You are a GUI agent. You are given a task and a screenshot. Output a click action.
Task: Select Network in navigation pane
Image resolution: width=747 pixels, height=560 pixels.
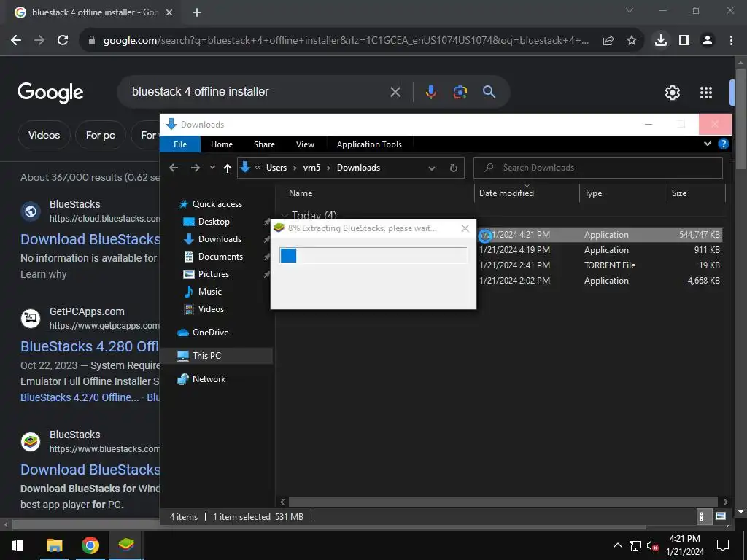tap(209, 379)
